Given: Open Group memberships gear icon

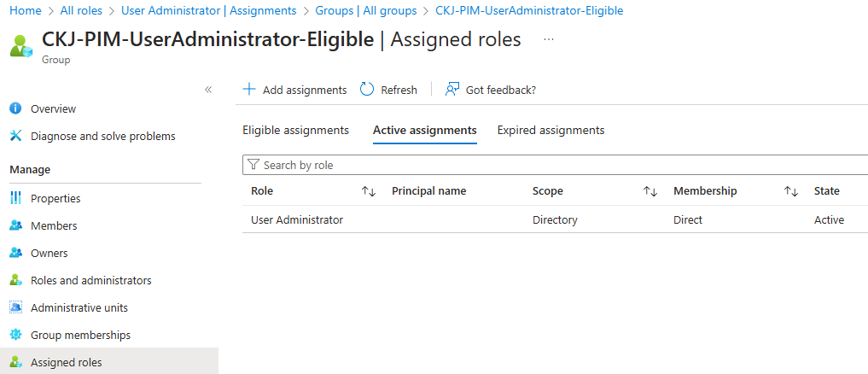Looking at the screenshot, I should point(15,335).
